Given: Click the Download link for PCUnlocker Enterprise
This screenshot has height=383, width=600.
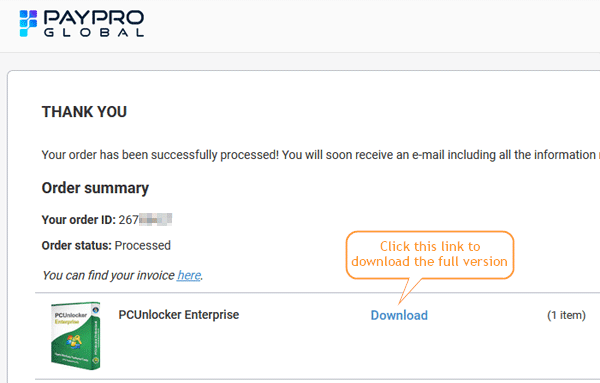Looking at the screenshot, I should (399, 315).
